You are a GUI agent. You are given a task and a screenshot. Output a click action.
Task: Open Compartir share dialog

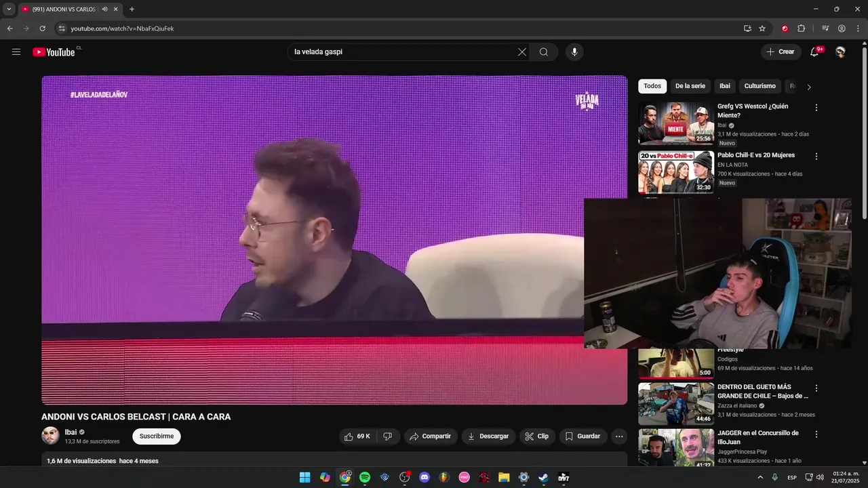[x=431, y=436]
